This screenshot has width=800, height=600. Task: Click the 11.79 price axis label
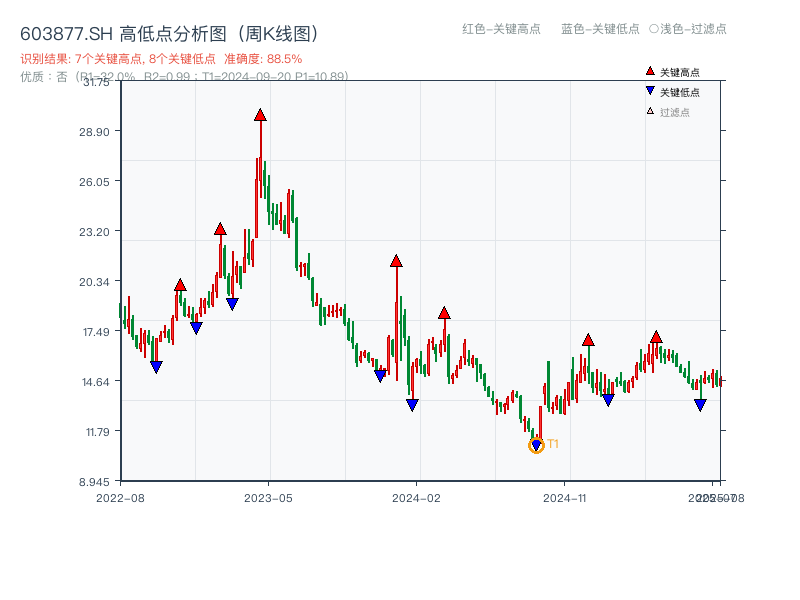coord(97,432)
